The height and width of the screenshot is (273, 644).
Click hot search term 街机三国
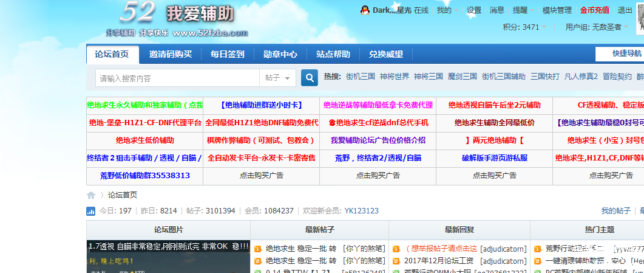tap(361, 77)
